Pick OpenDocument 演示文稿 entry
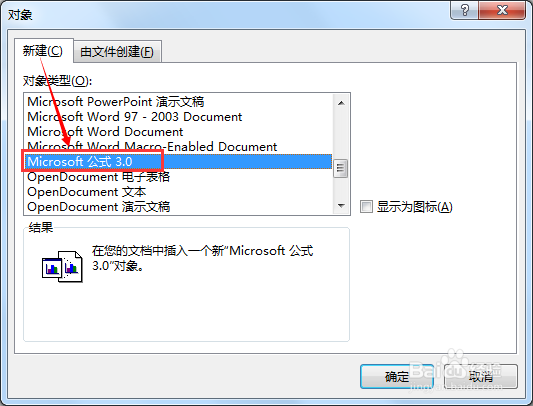 point(178,206)
